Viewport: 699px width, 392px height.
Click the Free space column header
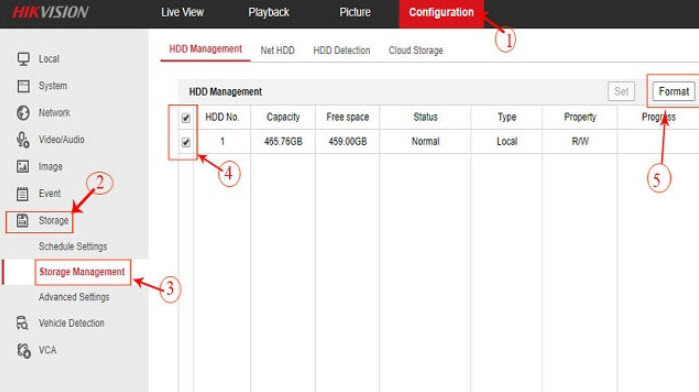348,117
